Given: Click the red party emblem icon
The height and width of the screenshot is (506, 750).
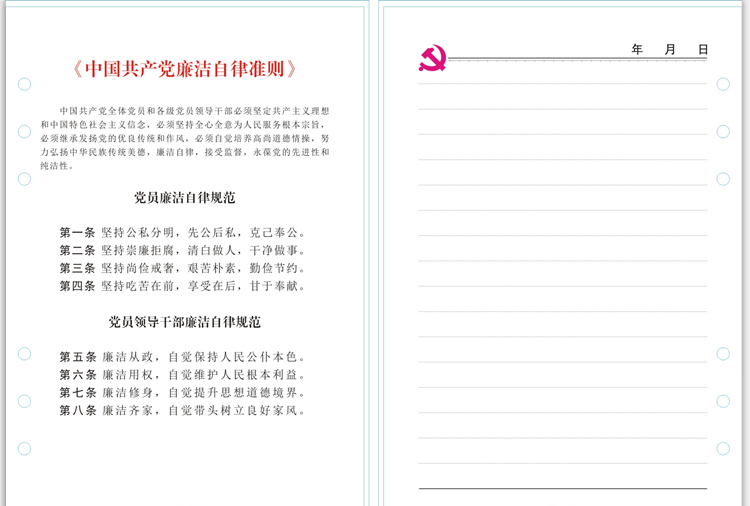Looking at the screenshot, I should [x=433, y=58].
